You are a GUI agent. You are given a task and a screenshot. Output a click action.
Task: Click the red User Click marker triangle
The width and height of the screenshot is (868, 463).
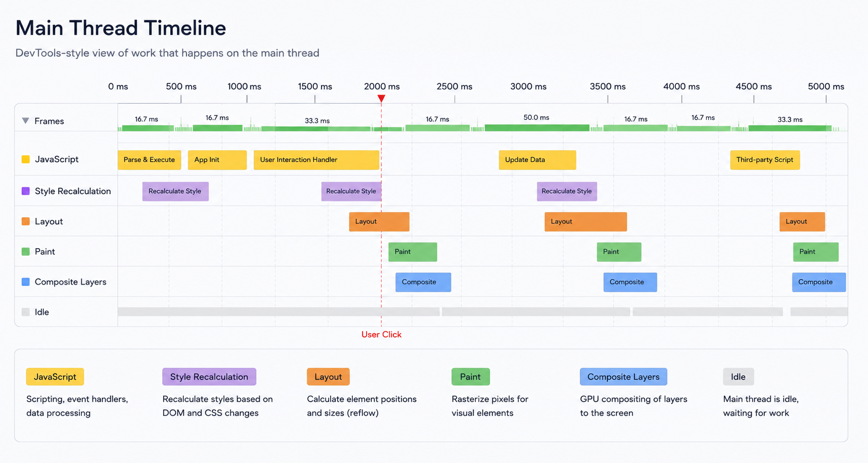[x=381, y=99]
